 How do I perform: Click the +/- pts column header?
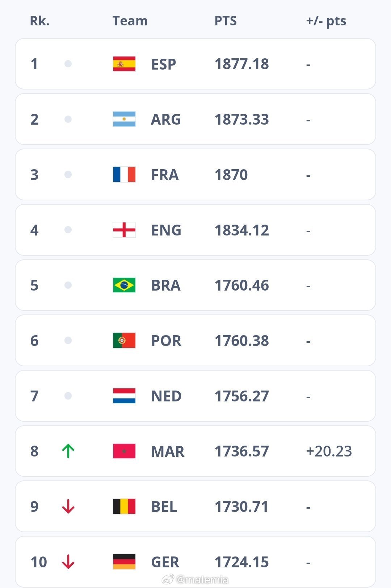pyautogui.click(x=326, y=21)
